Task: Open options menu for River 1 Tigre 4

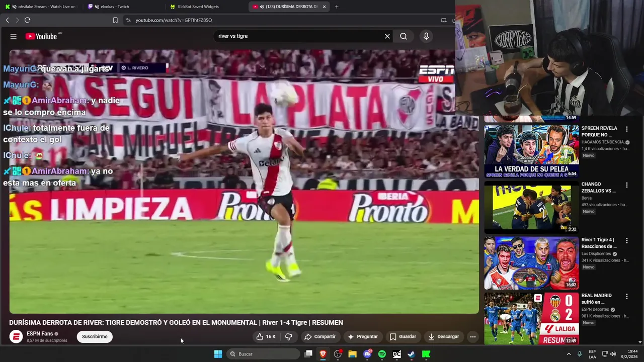Action: point(627,241)
